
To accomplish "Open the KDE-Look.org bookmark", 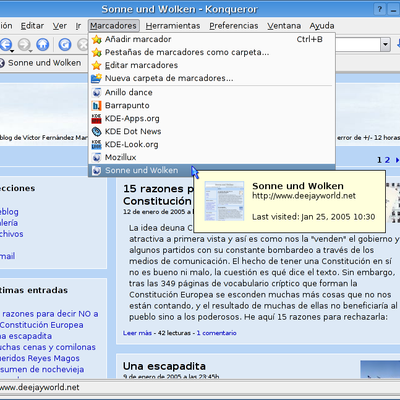I will [x=212, y=144].
